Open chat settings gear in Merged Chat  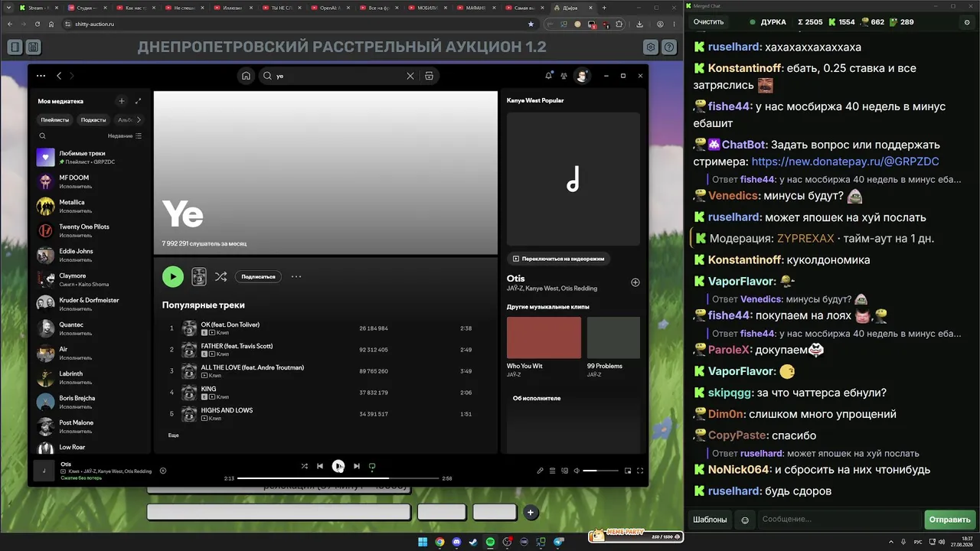(x=967, y=22)
